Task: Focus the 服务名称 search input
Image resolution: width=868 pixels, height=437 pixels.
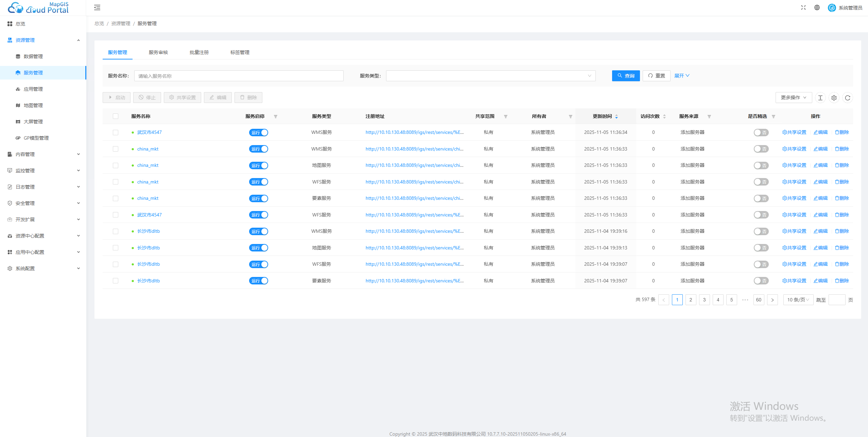Action: coord(239,76)
